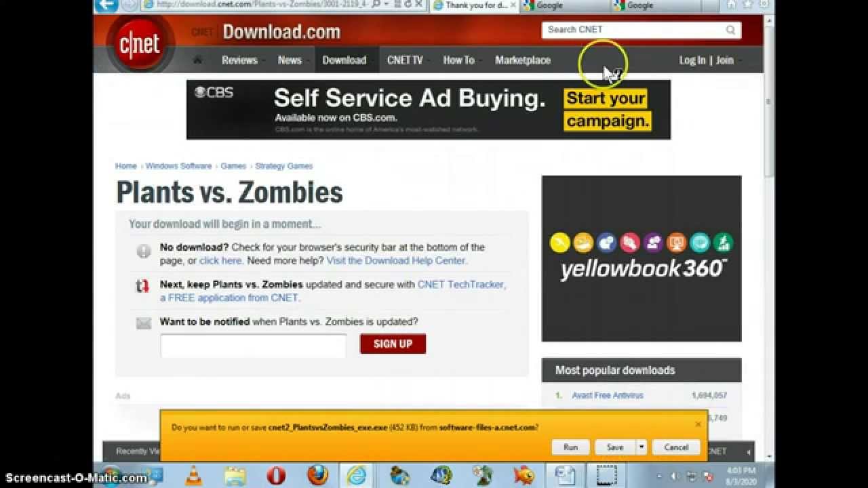Screen dimensions: 868x488
Task: Switch to the first Google browser tab
Action: [564, 5]
